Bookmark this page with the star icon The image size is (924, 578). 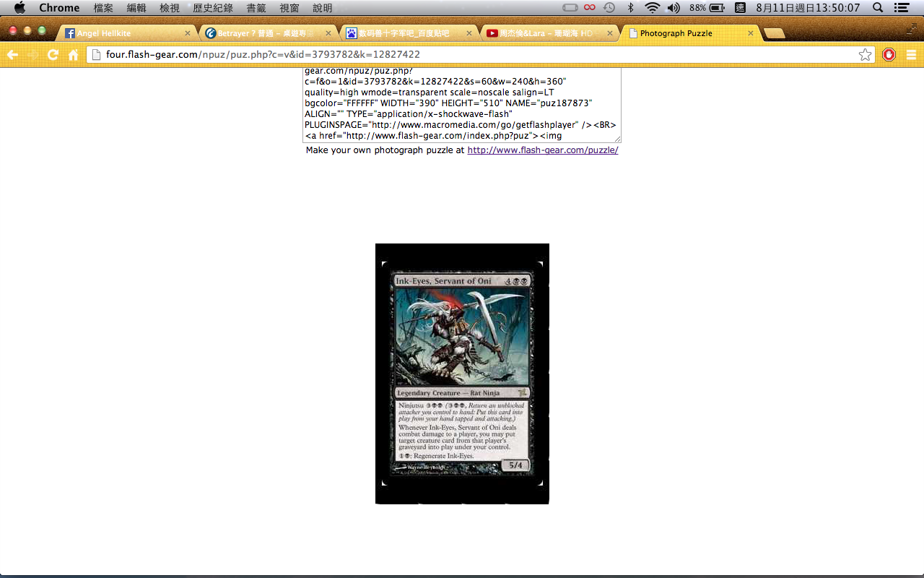865,55
